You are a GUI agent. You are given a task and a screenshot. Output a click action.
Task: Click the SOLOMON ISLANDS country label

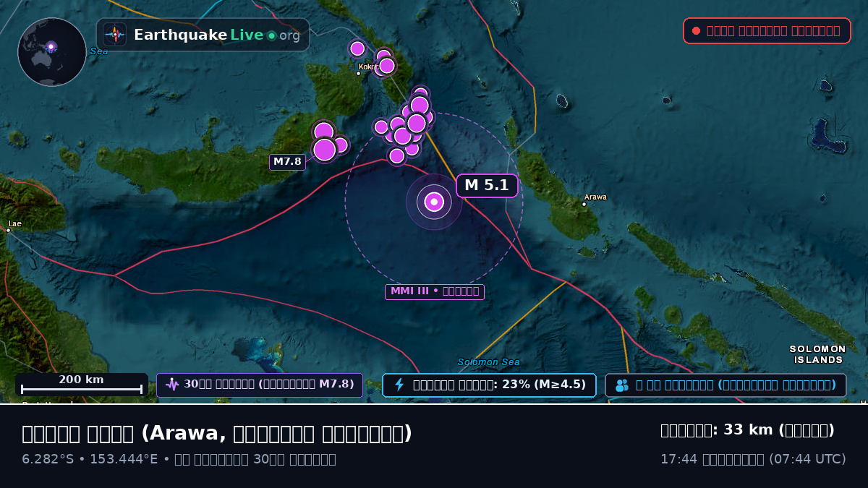tap(818, 354)
